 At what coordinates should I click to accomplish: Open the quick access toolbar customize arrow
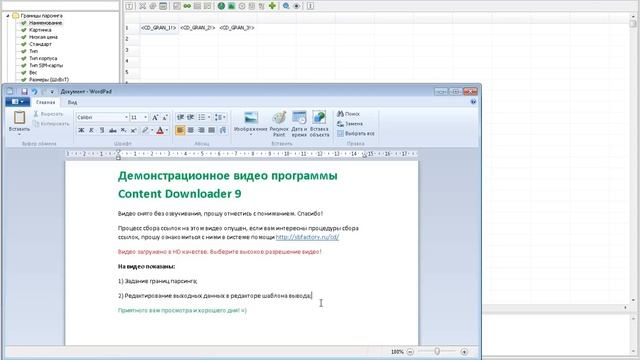(x=52, y=92)
